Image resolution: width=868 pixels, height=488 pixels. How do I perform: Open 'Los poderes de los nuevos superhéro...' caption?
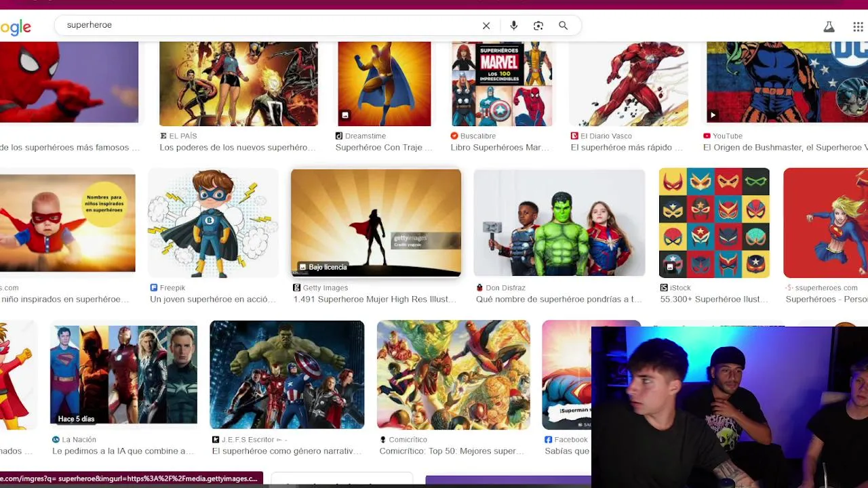coord(238,147)
